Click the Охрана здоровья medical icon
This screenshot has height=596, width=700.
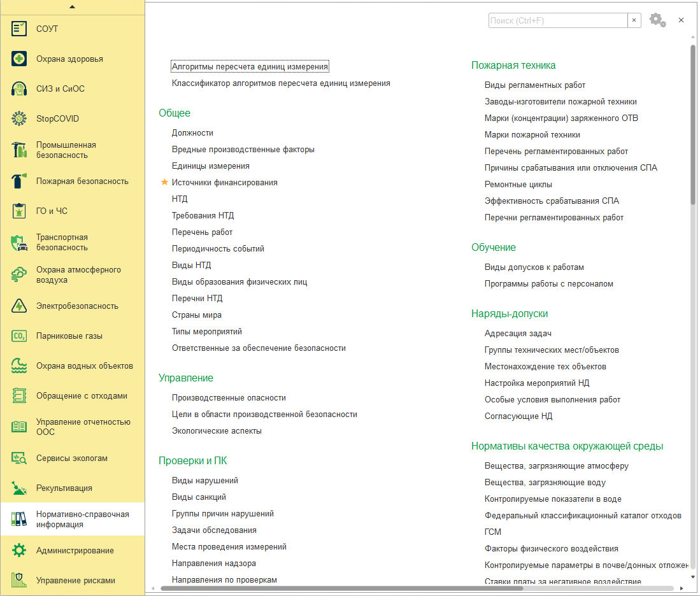(x=18, y=59)
